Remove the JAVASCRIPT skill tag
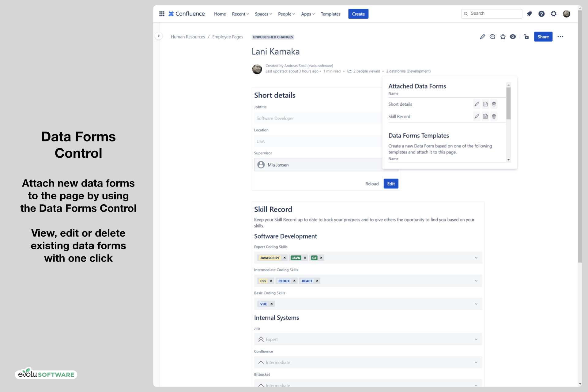 [285, 258]
